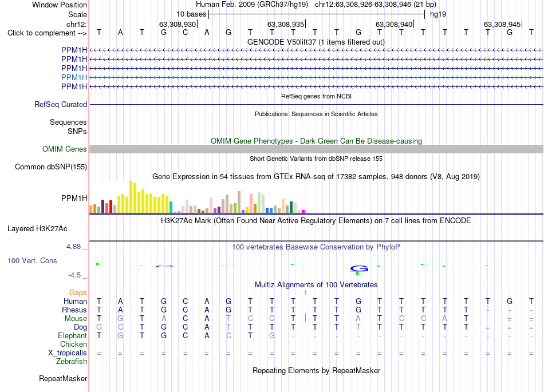Image resolution: width=544 pixels, height=392 pixels.
Task: Click the SNPs label under Publications track
Action: pos(77,132)
